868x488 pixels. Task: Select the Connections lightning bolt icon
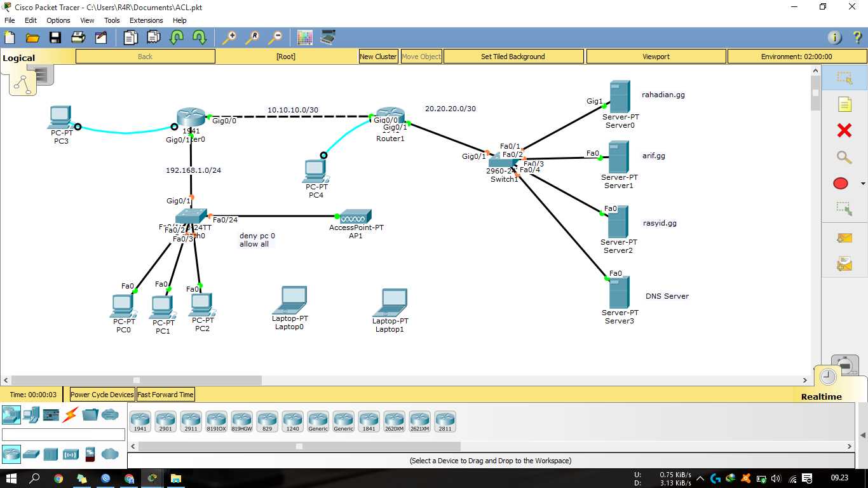[71, 415]
